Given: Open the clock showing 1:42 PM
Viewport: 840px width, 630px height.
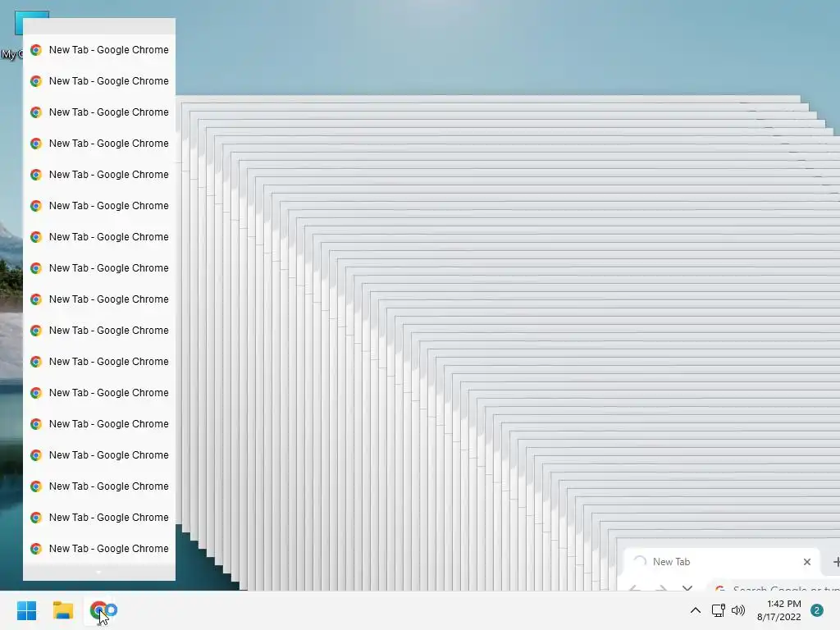Looking at the screenshot, I should pos(779,610).
